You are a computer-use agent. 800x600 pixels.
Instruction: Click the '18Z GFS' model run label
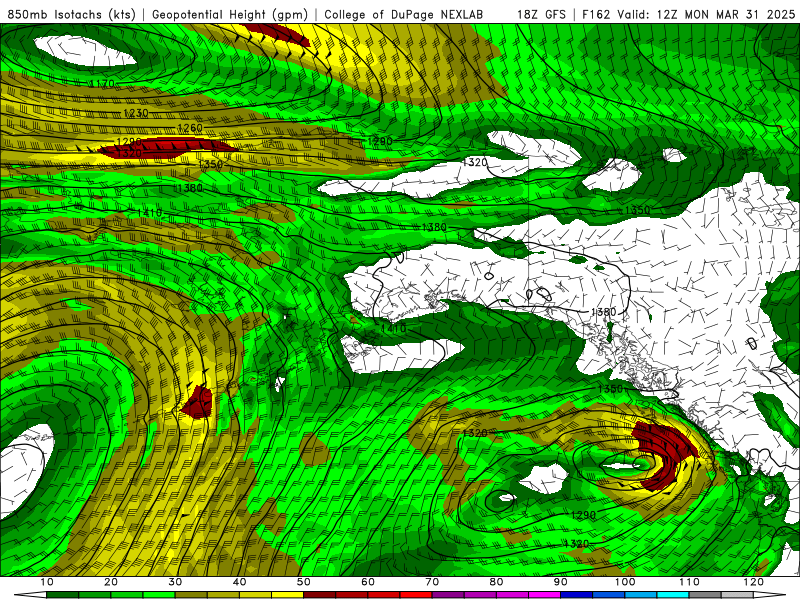coord(541,14)
